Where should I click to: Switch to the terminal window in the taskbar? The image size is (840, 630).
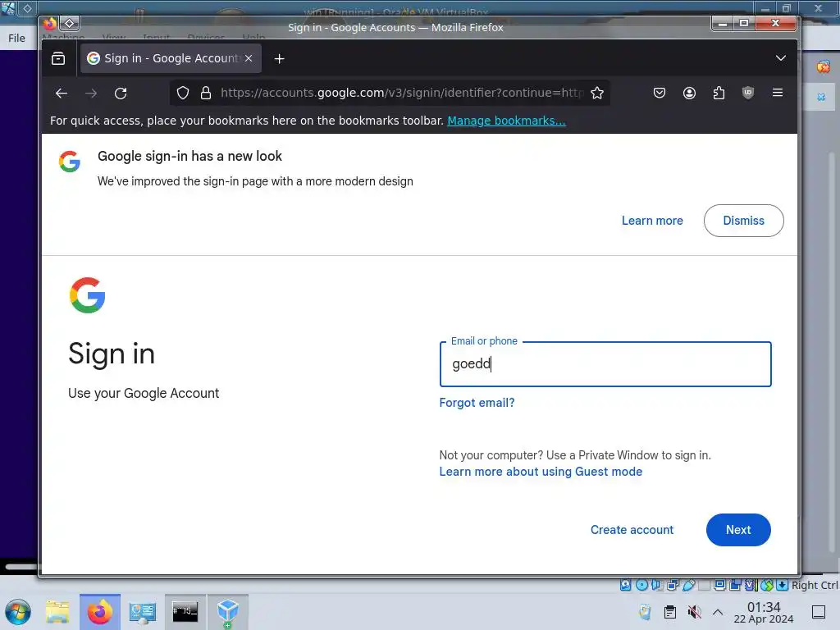(185, 612)
